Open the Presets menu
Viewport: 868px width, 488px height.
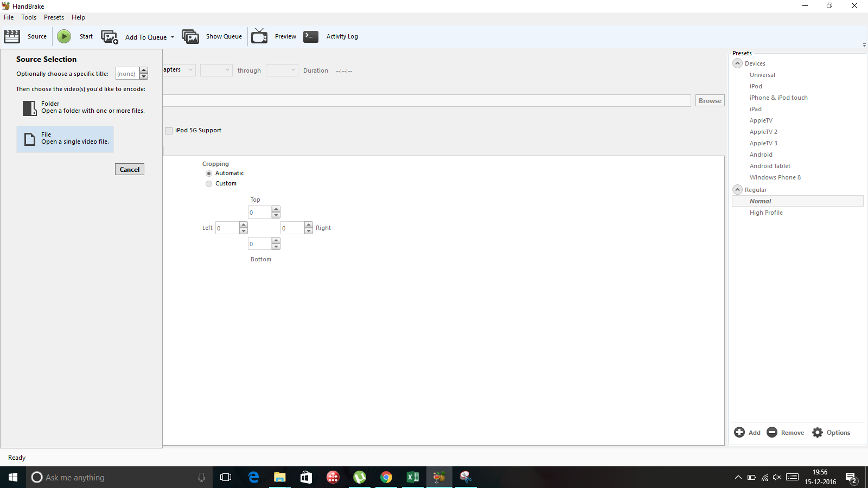[x=54, y=17]
